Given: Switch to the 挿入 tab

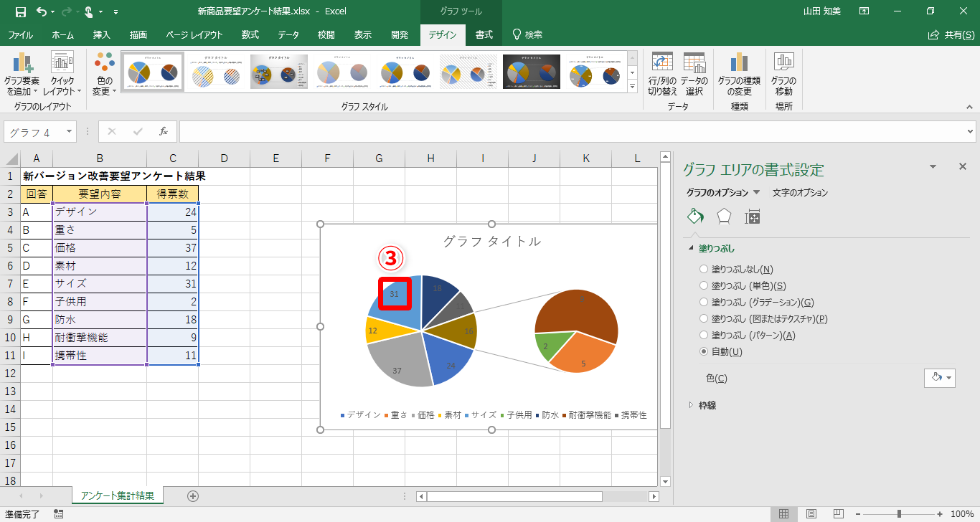Looking at the screenshot, I should click(102, 34).
